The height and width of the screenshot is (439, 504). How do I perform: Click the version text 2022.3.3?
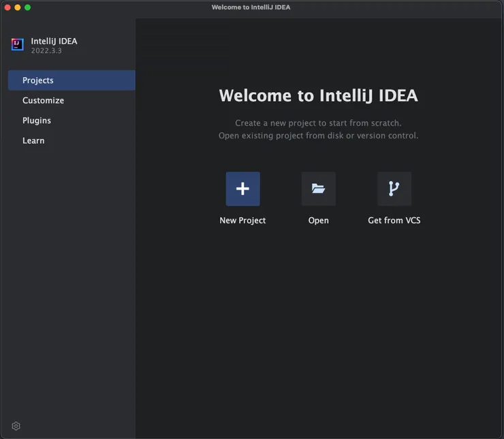[x=46, y=50]
